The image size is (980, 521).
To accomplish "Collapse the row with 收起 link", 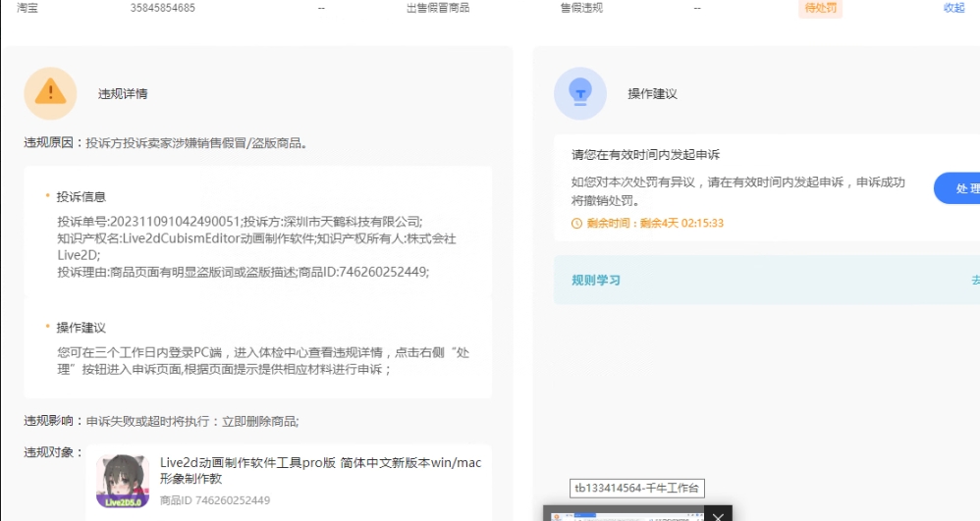I will point(953,8).
